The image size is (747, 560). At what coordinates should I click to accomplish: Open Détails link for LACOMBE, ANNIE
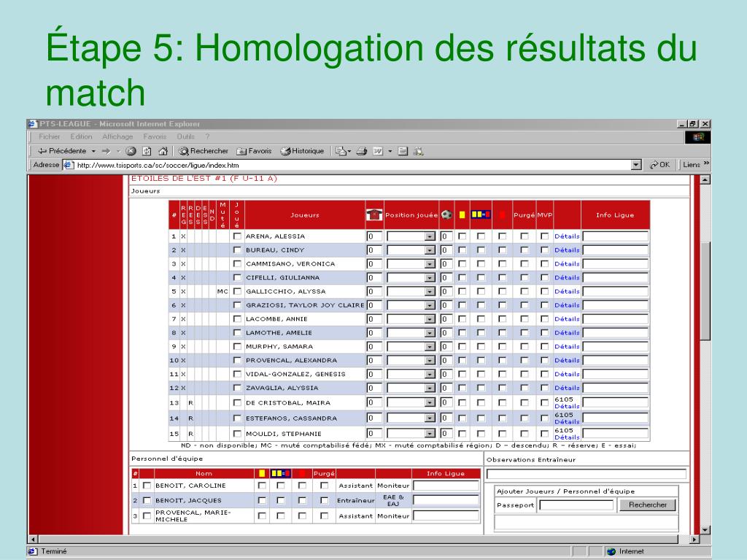(x=567, y=319)
